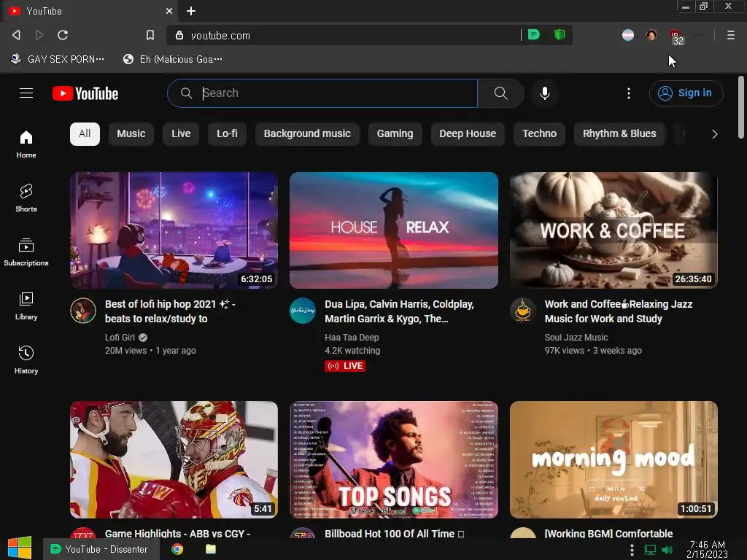Open the GAY SEX PORN bookmark
Viewport: 747px width, 560px height.
tap(57, 59)
